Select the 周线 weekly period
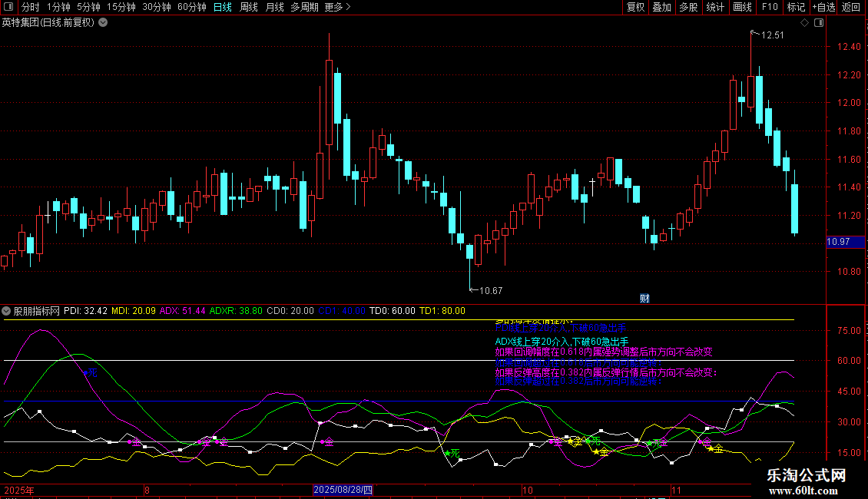 249,8
